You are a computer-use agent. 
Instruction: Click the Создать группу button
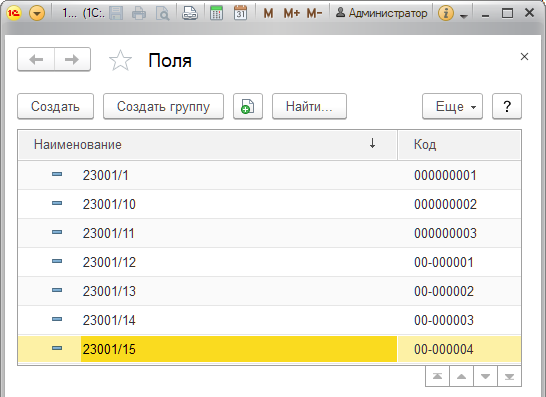coord(163,106)
